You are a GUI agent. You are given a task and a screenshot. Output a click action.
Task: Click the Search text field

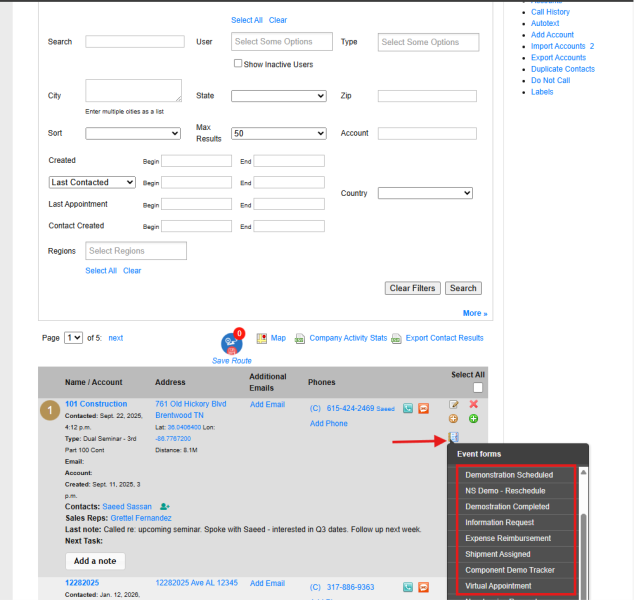(x=135, y=42)
